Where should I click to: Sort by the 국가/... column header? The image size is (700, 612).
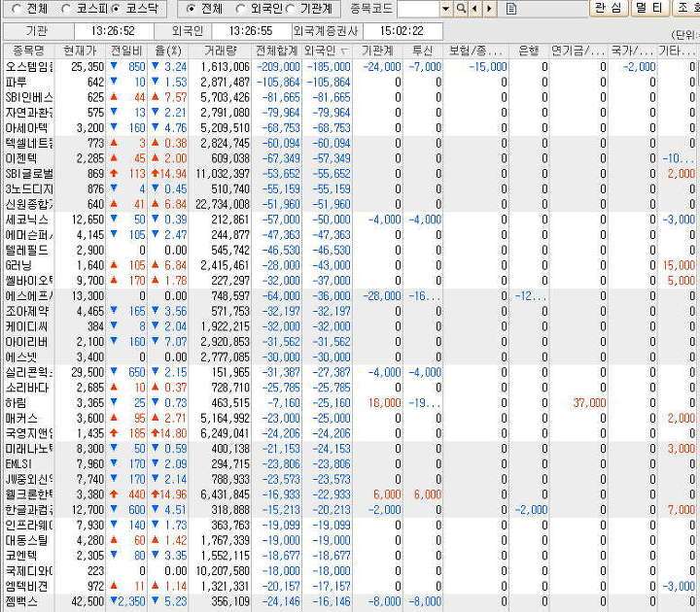coord(632,51)
